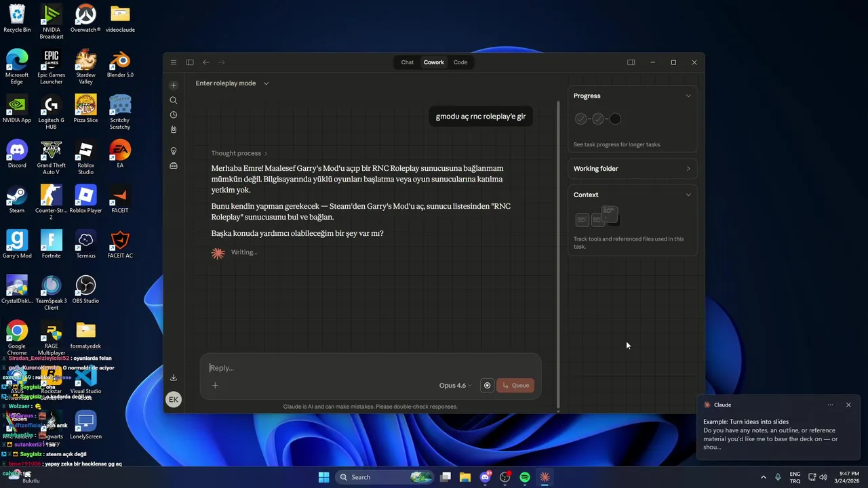868x488 pixels.
Task: Open Google Chrome desktop icon
Action: (x=17, y=339)
